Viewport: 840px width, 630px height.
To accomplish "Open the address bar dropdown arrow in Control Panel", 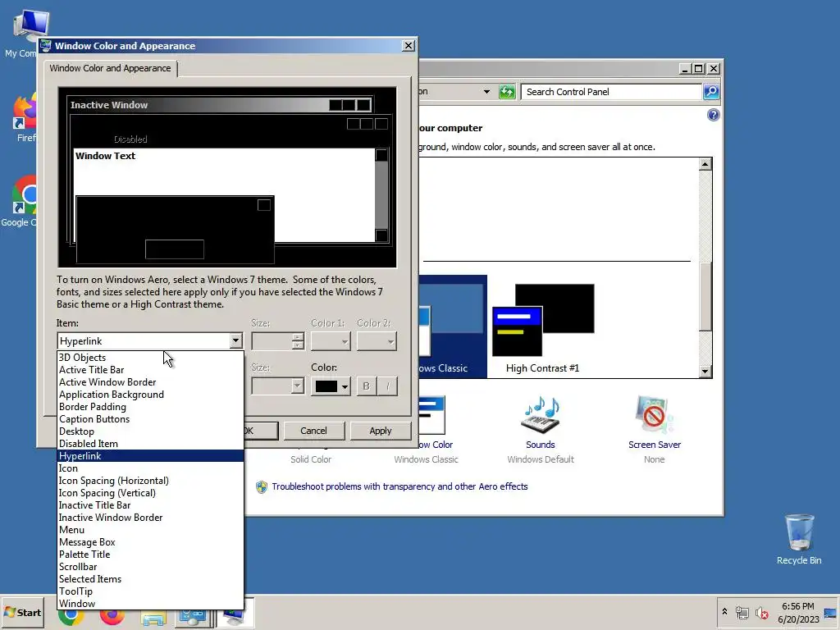I will (x=486, y=92).
